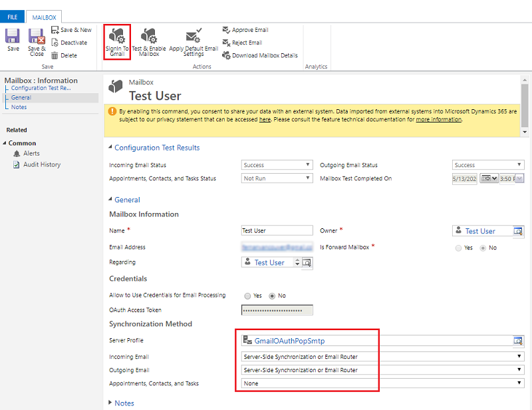
Task: Expand the Notes section
Action: click(x=110, y=403)
